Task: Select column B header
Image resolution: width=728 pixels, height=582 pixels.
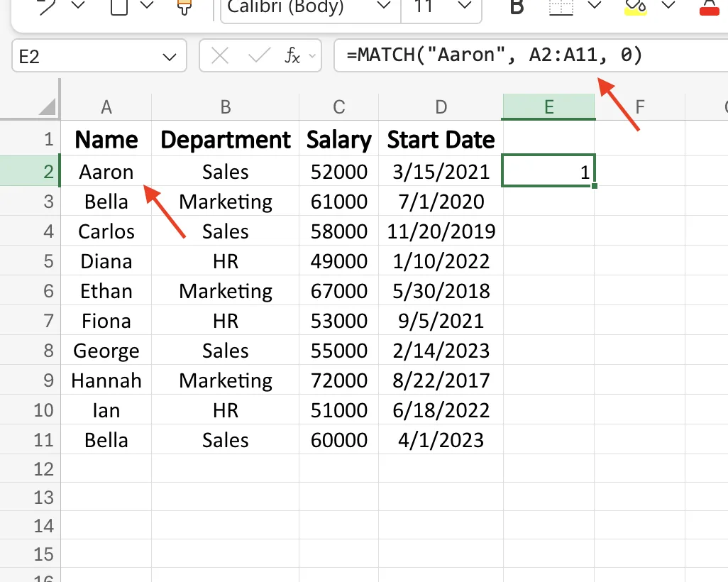Action: point(226,107)
